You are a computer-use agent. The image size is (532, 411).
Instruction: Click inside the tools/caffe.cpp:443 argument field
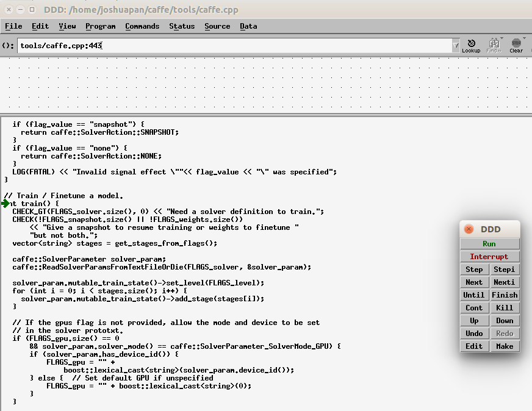(183, 45)
